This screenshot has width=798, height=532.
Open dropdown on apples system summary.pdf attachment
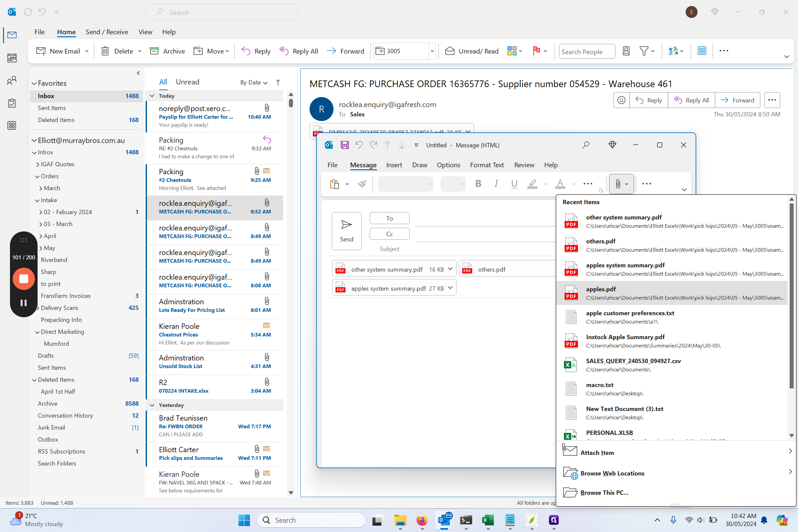pos(450,288)
